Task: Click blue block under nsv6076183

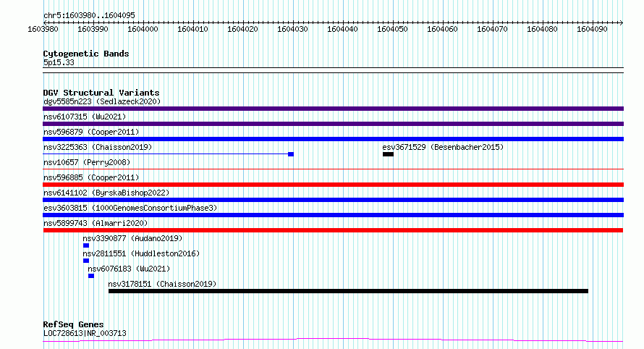Action: (x=91, y=276)
